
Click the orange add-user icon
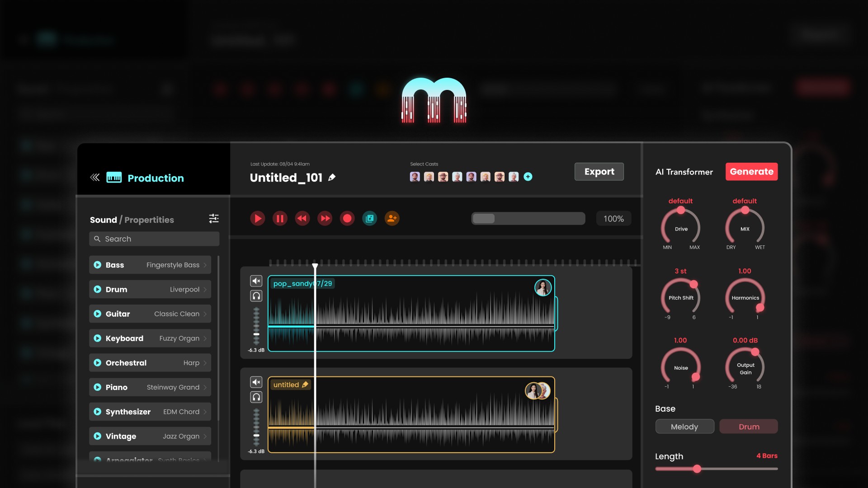tap(392, 219)
